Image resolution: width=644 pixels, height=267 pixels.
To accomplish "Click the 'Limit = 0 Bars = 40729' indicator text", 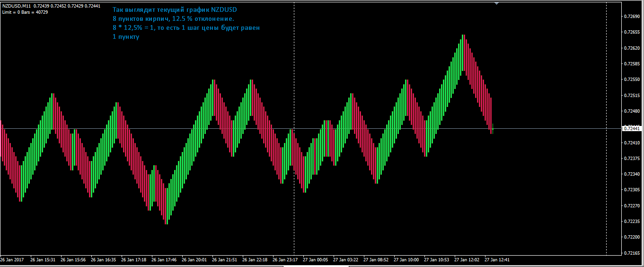I will [x=25, y=12].
